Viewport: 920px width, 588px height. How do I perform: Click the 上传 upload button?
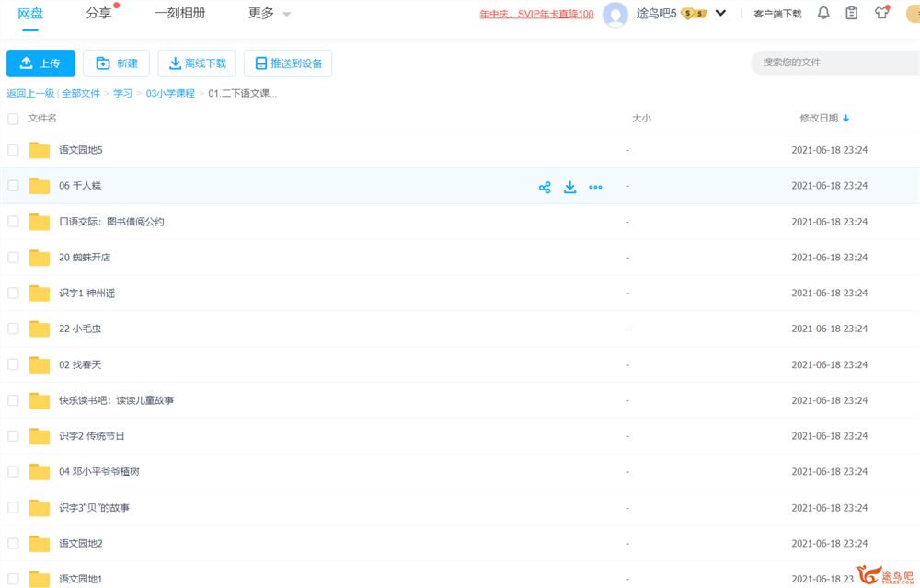click(x=40, y=63)
